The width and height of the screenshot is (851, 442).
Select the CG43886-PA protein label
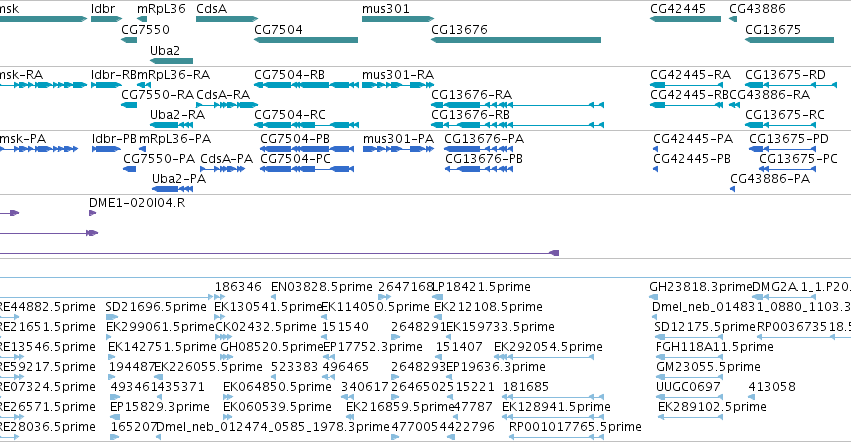tap(770, 179)
